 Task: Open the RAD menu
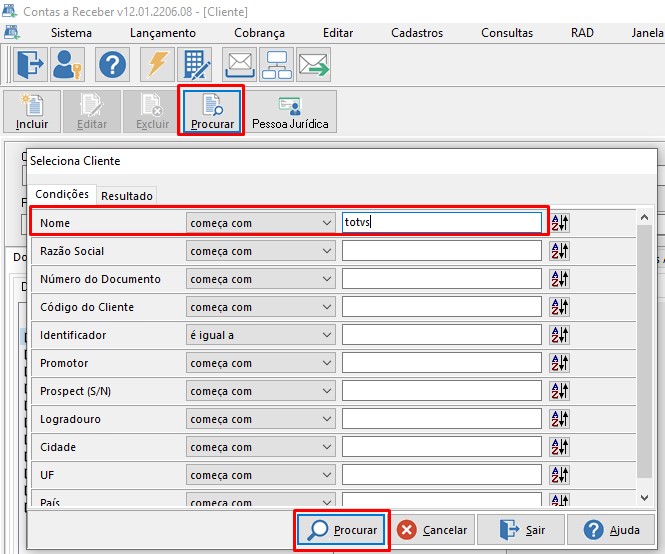click(x=582, y=33)
